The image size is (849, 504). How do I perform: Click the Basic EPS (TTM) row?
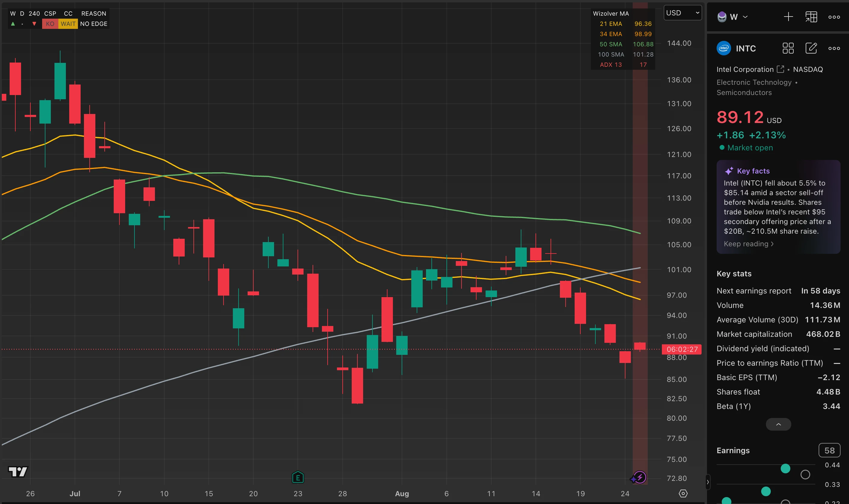point(778,377)
